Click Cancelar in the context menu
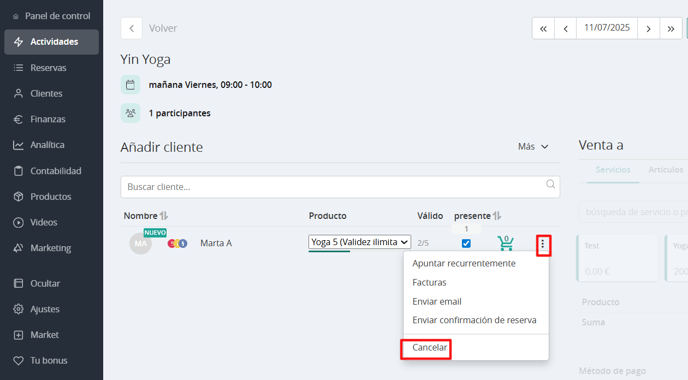The height and width of the screenshot is (380, 688). point(430,348)
